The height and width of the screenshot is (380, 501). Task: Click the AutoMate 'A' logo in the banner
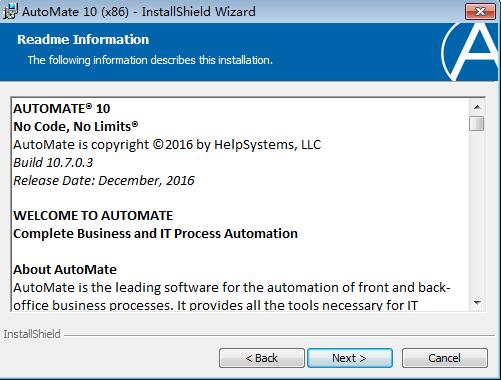470,52
